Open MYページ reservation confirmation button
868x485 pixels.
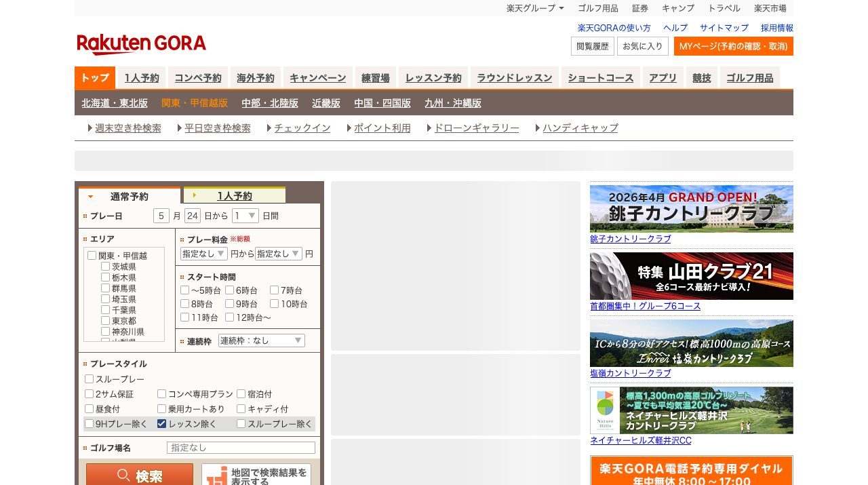click(x=734, y=46)
